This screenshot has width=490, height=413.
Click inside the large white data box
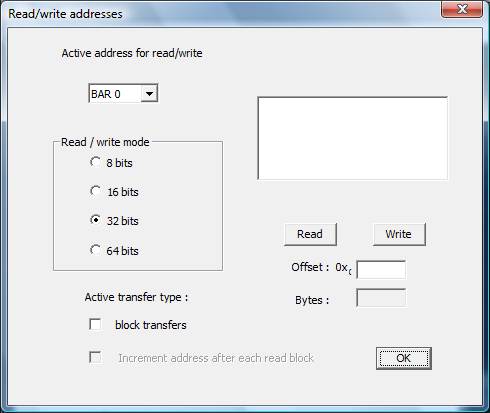point(353,138)
